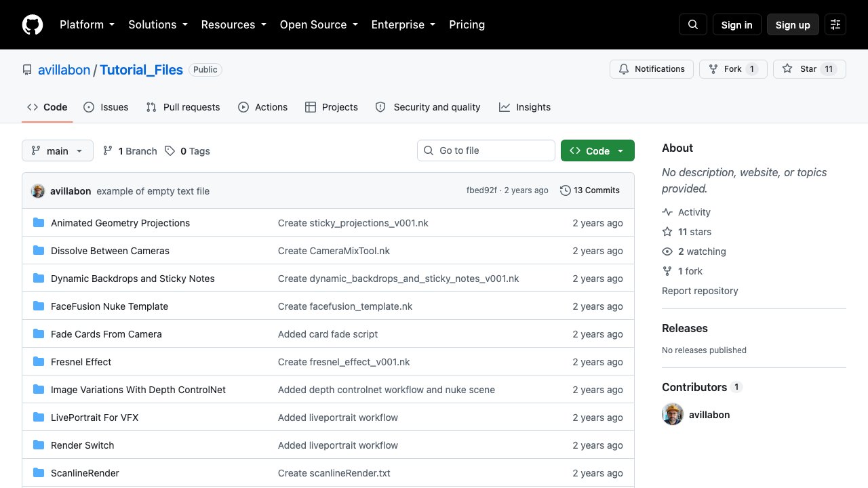This screenshot has width=868, height=488.
Task: Click the Sign up button
Action: pyautogui.click(x=793, y=24)
